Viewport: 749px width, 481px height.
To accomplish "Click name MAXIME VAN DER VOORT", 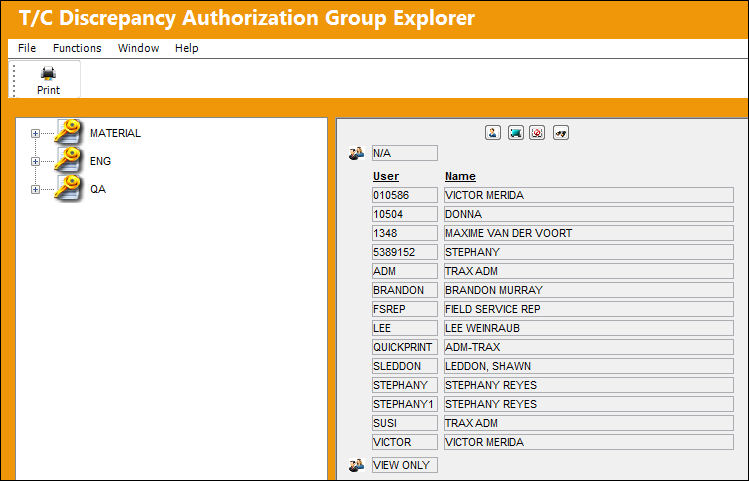I will point(588,233).
